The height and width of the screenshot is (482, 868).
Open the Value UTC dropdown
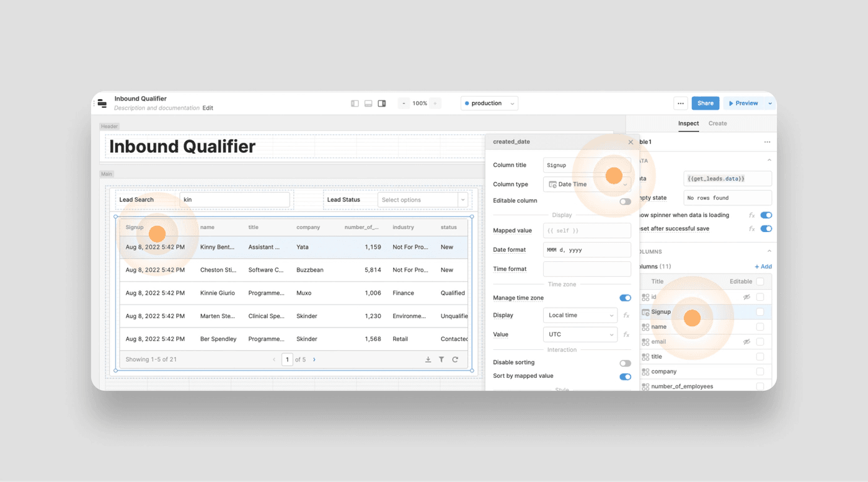(x=580, y=334)
